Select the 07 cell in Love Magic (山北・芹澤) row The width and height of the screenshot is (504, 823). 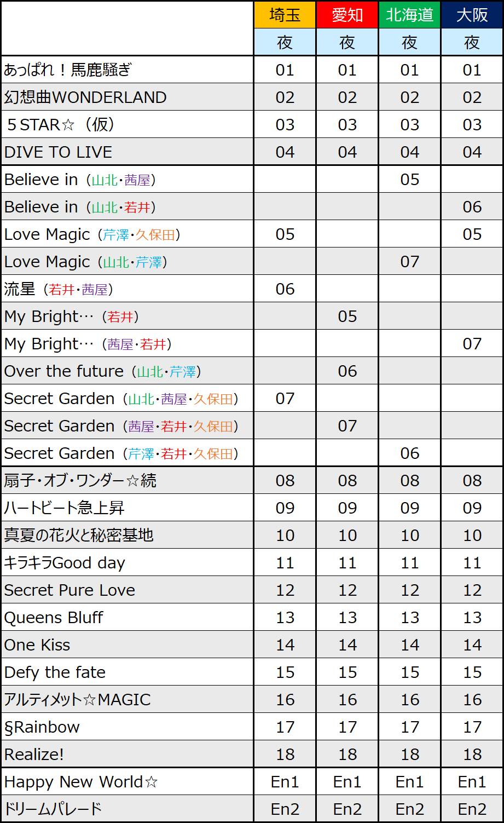pos(410,262)
